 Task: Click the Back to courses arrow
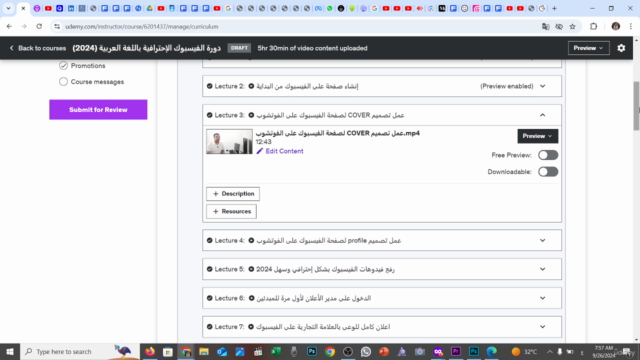[x=11, y=48]
